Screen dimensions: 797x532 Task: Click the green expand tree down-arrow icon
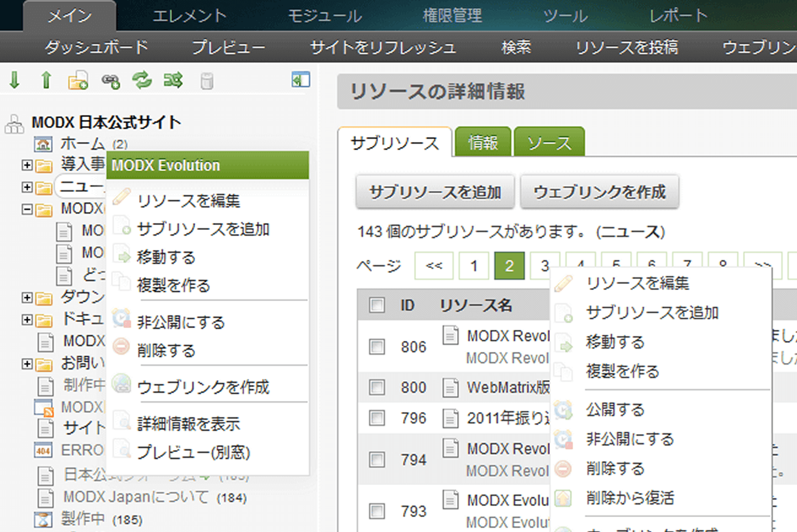coord(14,81)
